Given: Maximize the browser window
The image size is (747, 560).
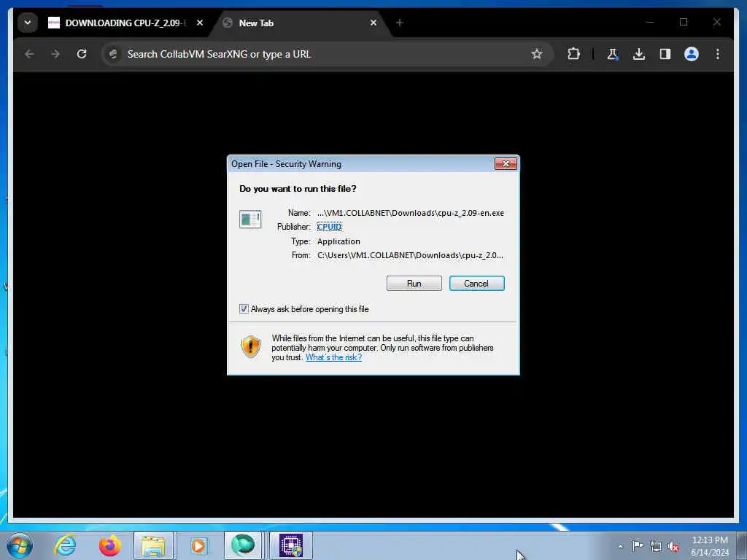Looking at the screenshot, I should click(x=684, y=22).
